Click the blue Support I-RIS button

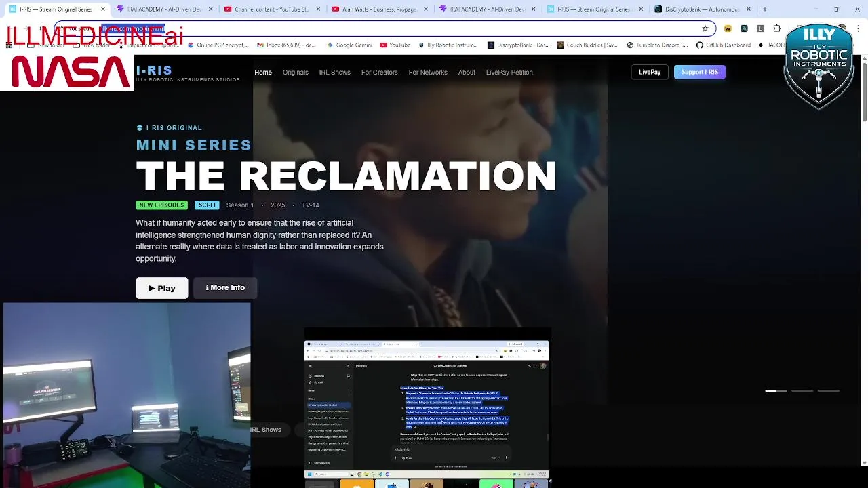click(700, 72)
